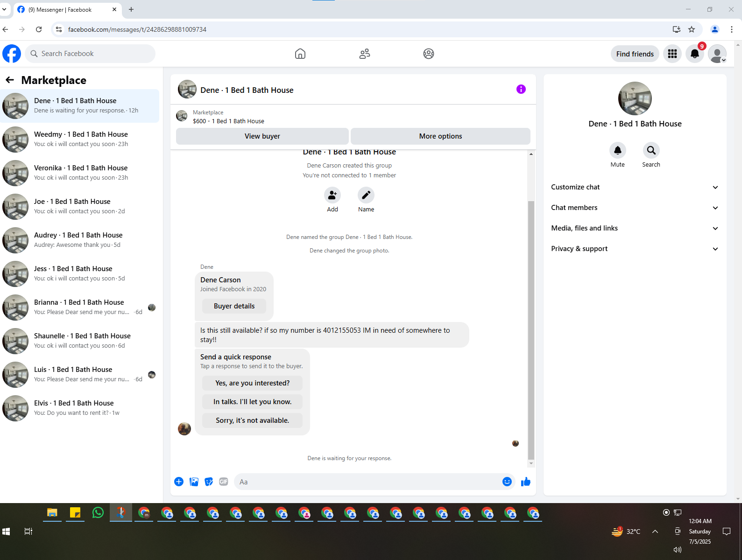The height and width of the screenshot is (560, 742).
Task: Send quick reply In talks. I'll let you know.
Action: coord(252,402)
